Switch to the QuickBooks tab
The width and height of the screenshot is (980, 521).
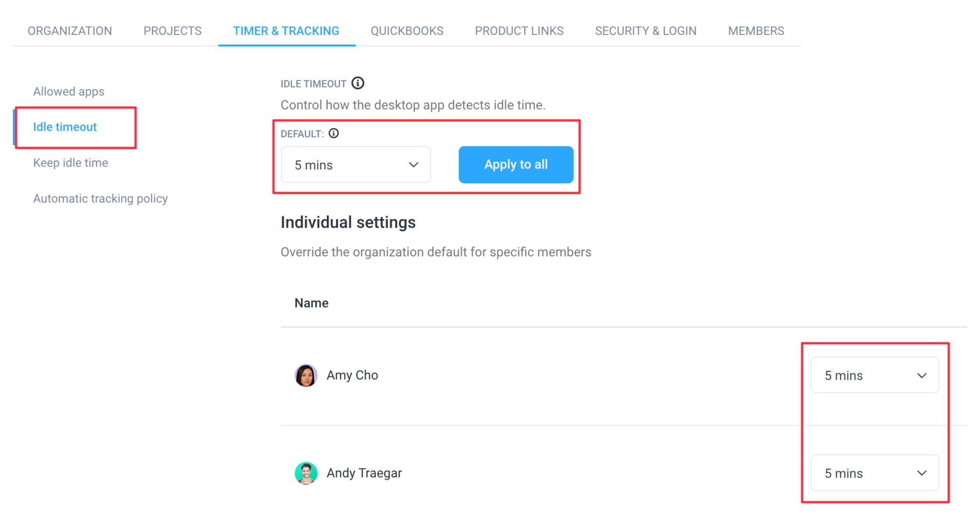pyautogui.click(x=407, y=31)
